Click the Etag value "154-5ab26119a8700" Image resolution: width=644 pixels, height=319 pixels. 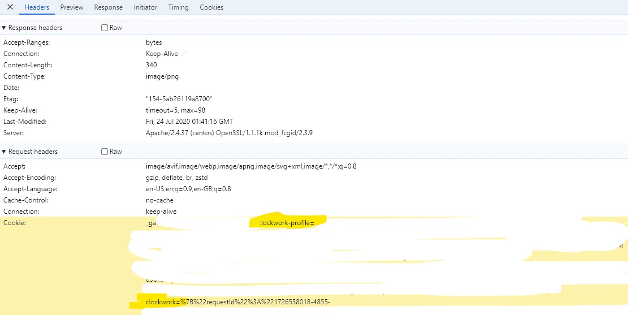tap(179, 99)
